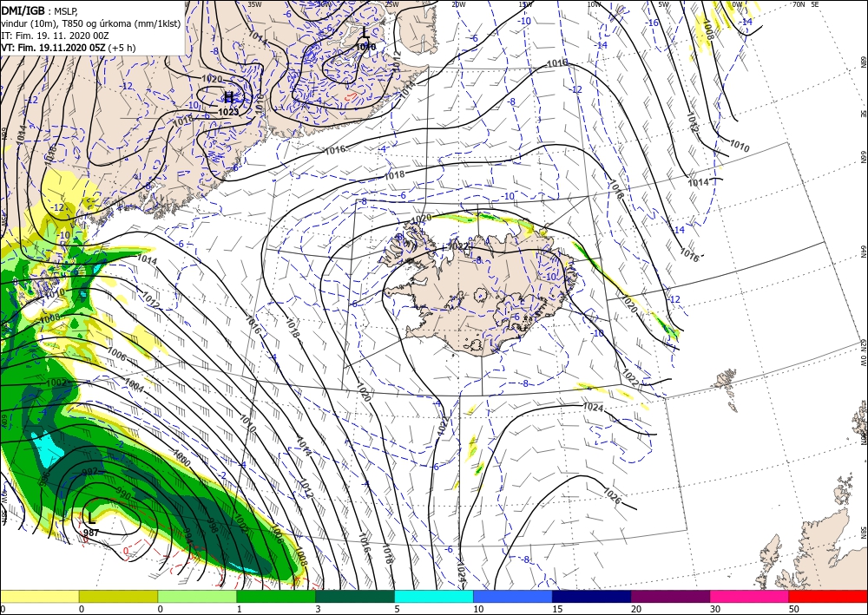The width and height of the screenshot is (868, 615).
Task: Select the light green legend swatch
Action: coord(197,596)
